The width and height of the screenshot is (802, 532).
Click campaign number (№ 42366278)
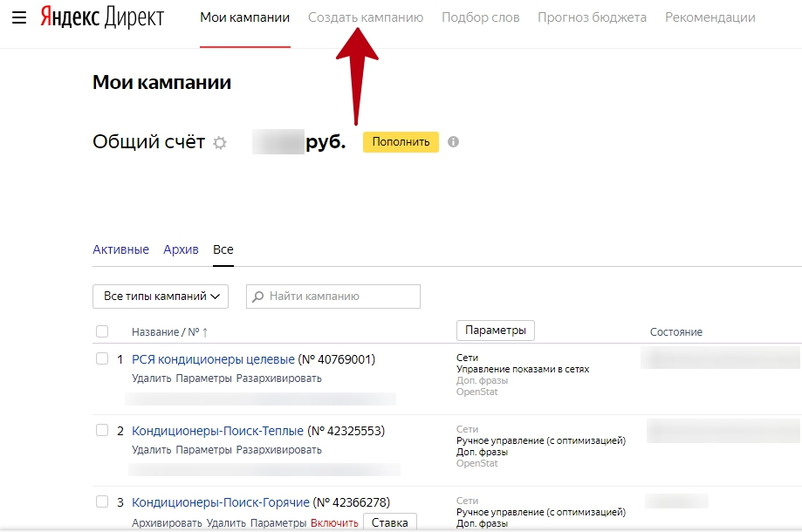352,502
